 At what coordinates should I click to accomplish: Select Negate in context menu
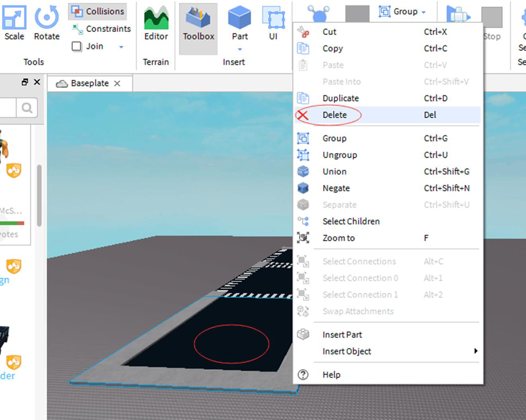388,188
